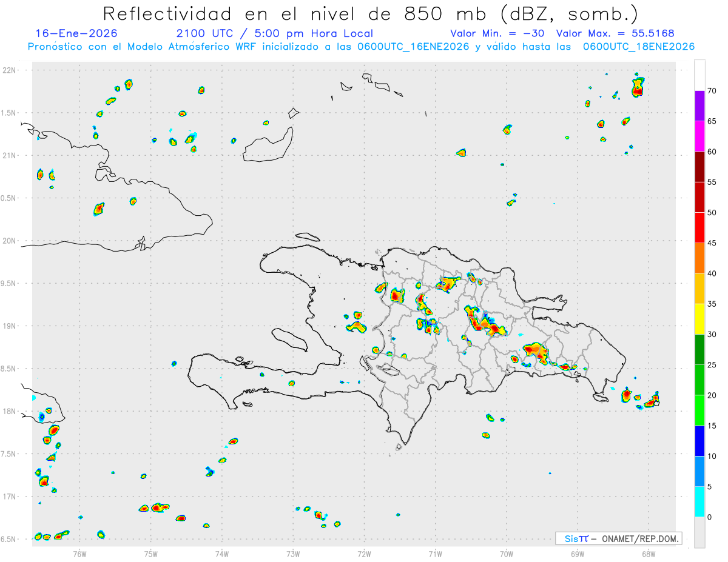Screen dimensions: 728x562
Task: Select the purple 65–70 dBZ legend band
Action: (x=699, y=106)
